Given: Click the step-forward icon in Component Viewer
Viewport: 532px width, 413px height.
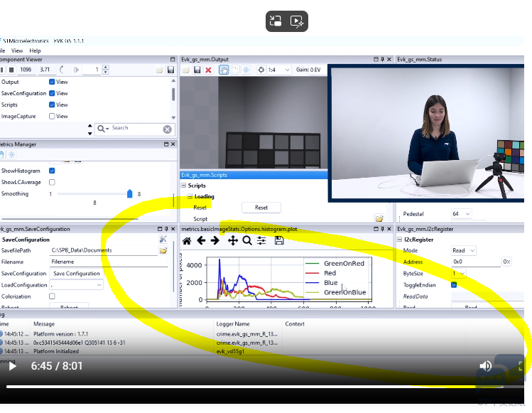Looking at the screenshot, I should click(76, 70).
